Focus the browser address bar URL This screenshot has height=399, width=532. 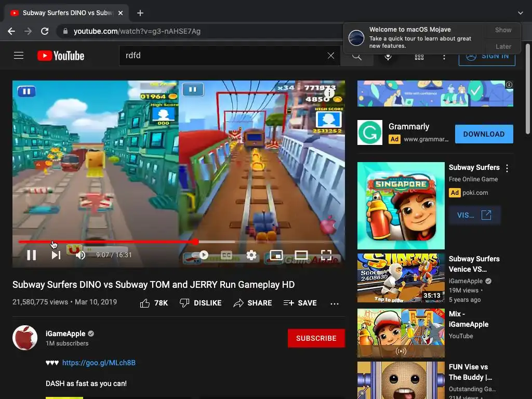tap(137, 31)
